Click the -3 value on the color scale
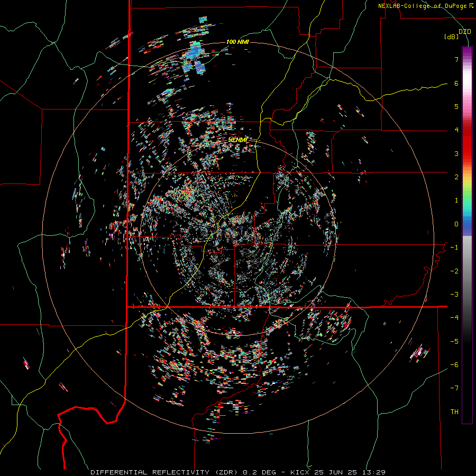Screen dimensions: 476x476 pyautogui.click(x=454, y=295)
